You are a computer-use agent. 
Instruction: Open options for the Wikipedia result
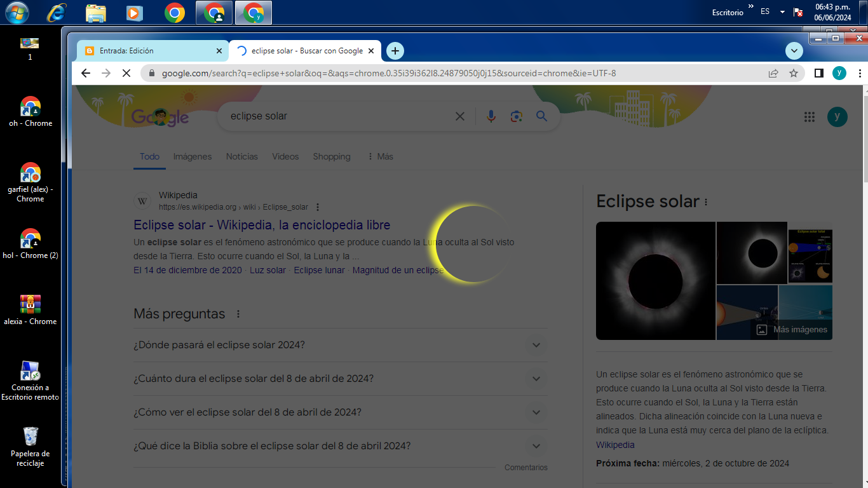point(318,207)
